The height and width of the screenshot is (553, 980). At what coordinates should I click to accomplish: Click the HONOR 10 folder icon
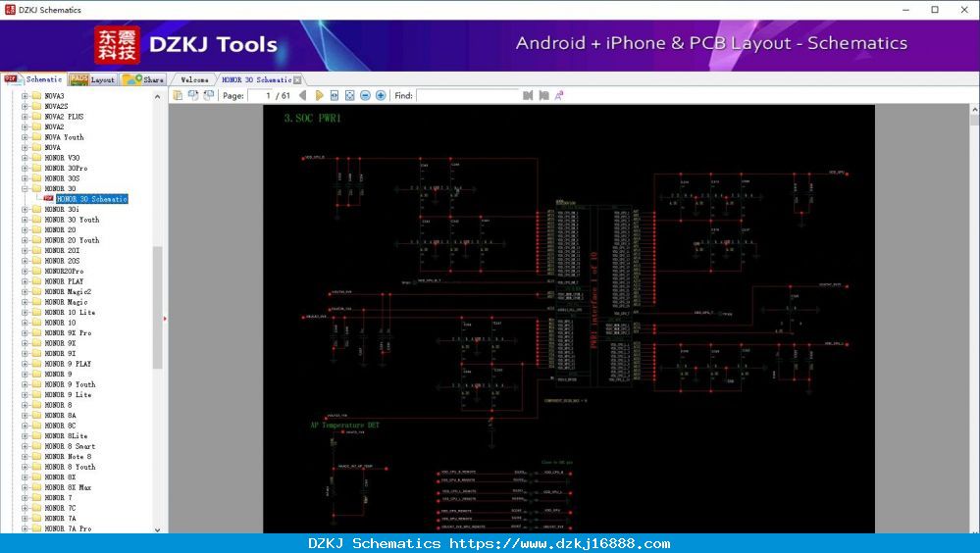point(36,323)
